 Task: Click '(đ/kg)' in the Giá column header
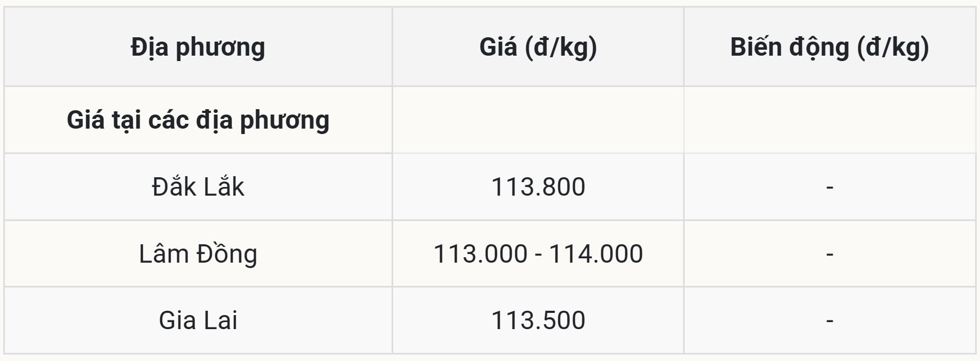pyautogui.click(x=561, y=48)
